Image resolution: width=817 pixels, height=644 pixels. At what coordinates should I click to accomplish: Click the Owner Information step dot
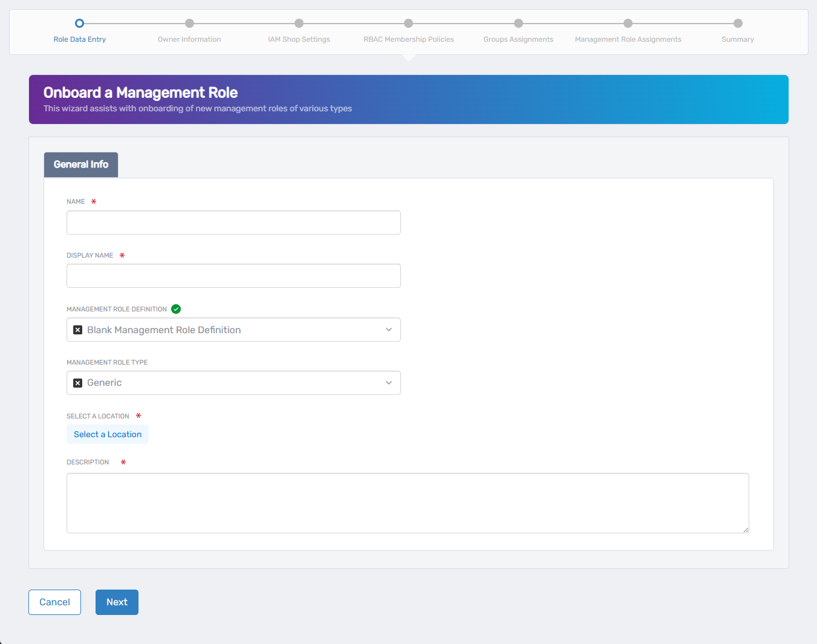(x=189, y=24)
